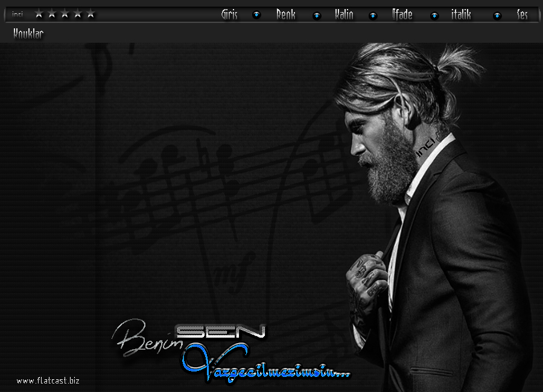Open the Renk color menu

(x=286, y=14)
